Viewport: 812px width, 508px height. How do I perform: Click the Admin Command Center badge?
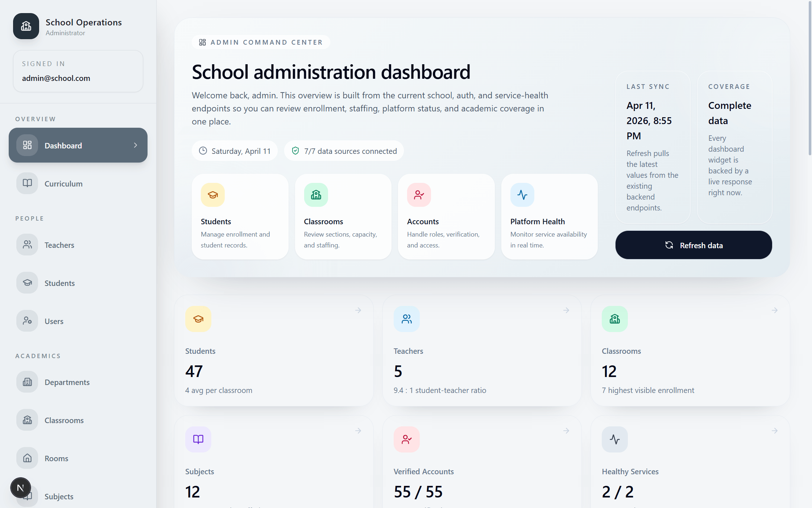coord(261,42)
